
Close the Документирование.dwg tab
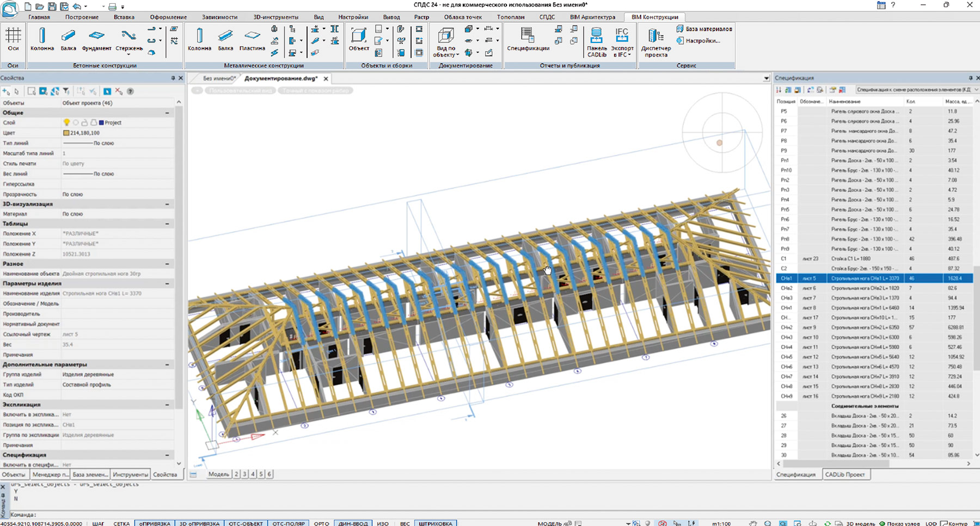coord(326,79)
